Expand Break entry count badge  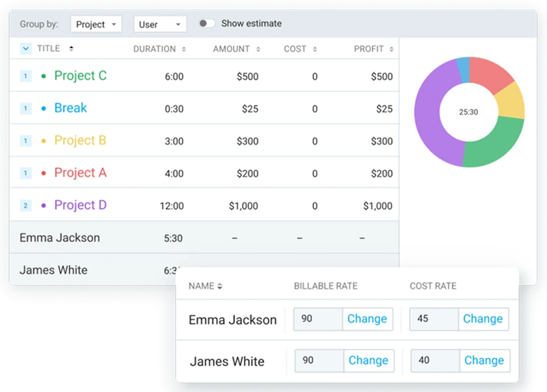(25, 109)
